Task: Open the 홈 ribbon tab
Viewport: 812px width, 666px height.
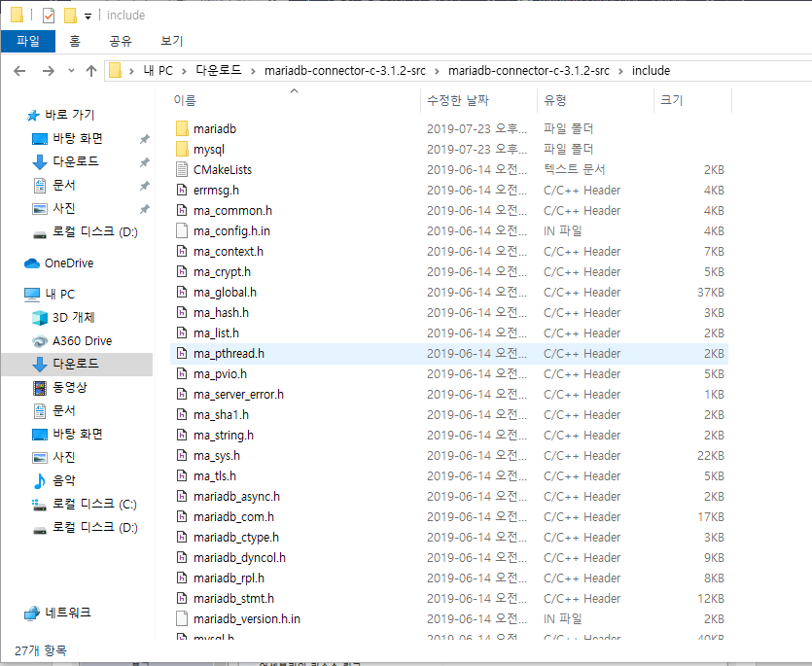Action: tap(75, 42)
